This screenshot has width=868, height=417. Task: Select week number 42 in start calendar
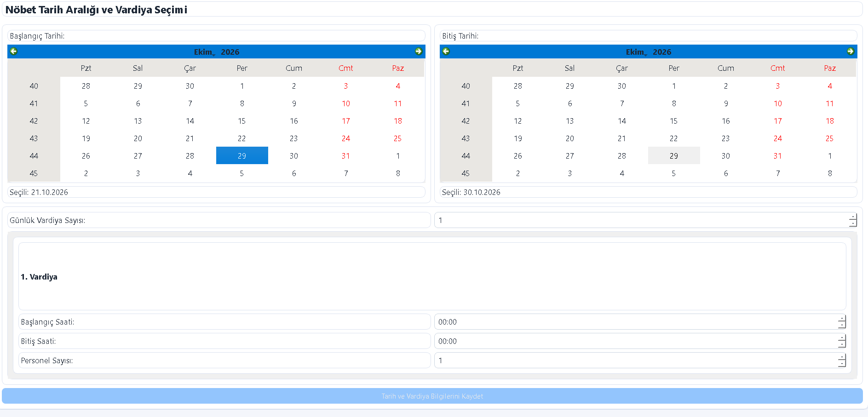pos(34,121)
